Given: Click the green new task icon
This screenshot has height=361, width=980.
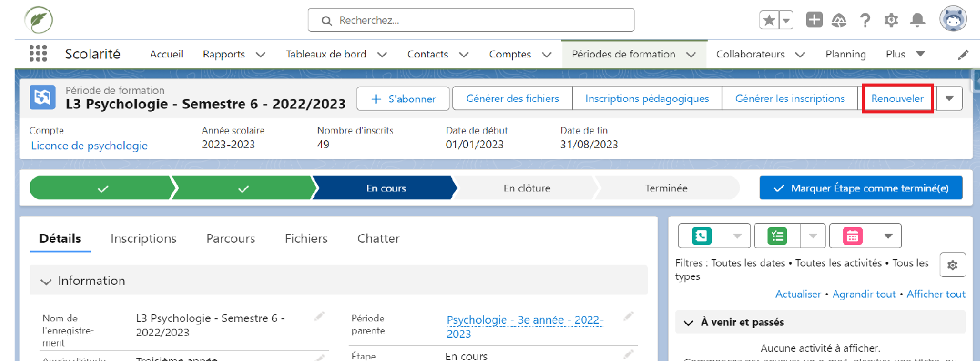Looking at the screenshot, I should (x=777, y=236).
